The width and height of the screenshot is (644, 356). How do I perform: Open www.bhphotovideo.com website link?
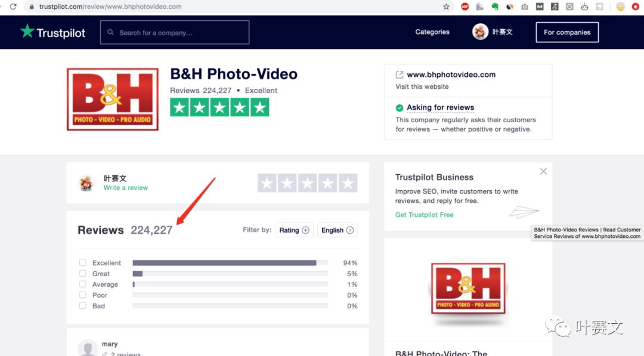tap(451, 75)
